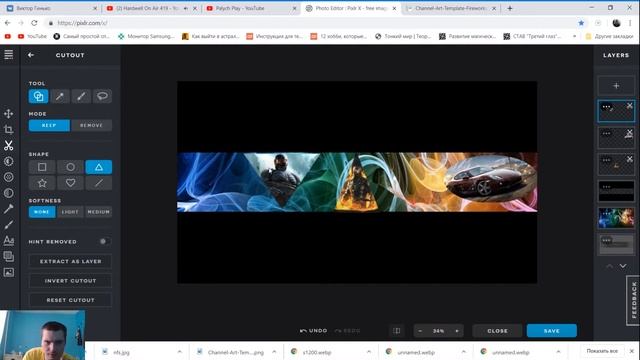
Task: Expand download options for Channel-Art-Tem...png
Action: coord(274,351)
